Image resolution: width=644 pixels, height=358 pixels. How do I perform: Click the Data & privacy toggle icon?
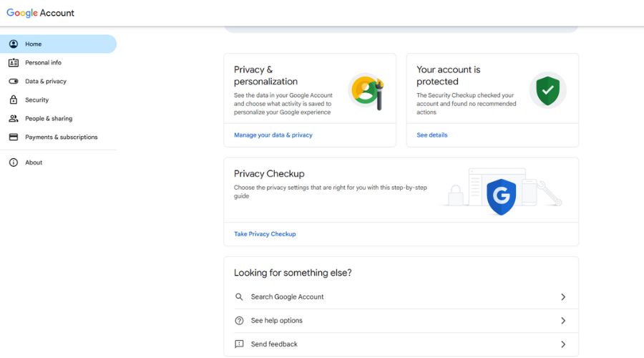(14, 82)
